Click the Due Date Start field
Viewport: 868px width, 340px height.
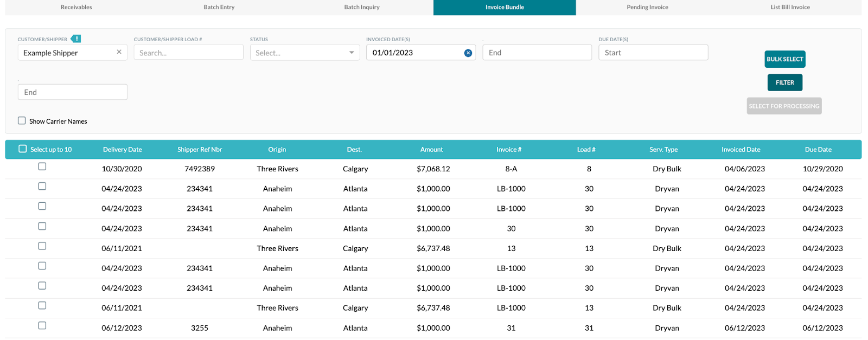pos(653,53)
